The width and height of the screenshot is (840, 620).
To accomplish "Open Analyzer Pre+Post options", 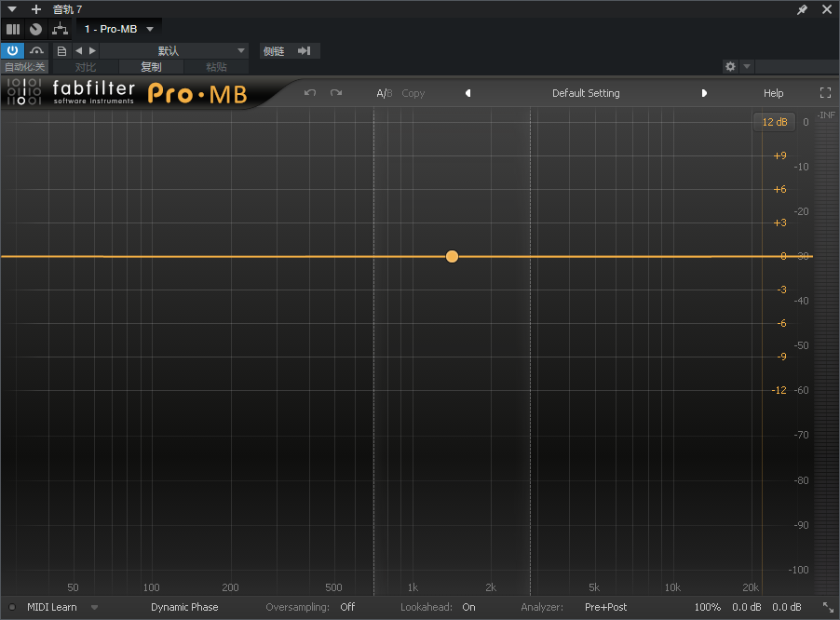I will [606, 607].
